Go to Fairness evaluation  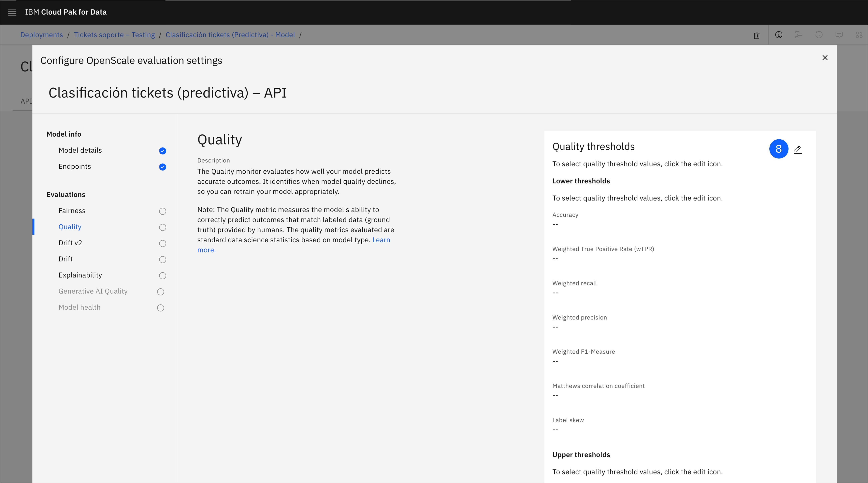click(x=72, y=211)
